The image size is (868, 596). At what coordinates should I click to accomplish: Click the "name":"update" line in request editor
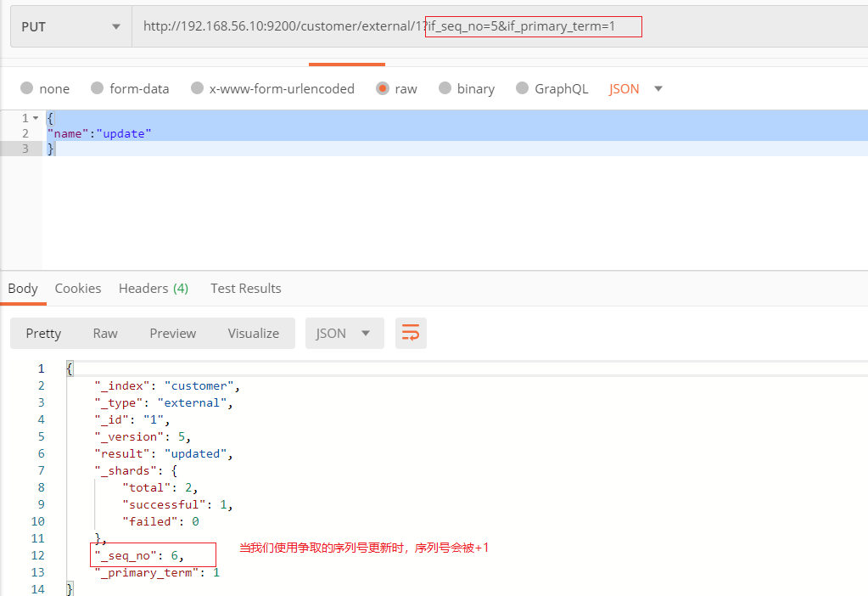(x=99, y=133)
